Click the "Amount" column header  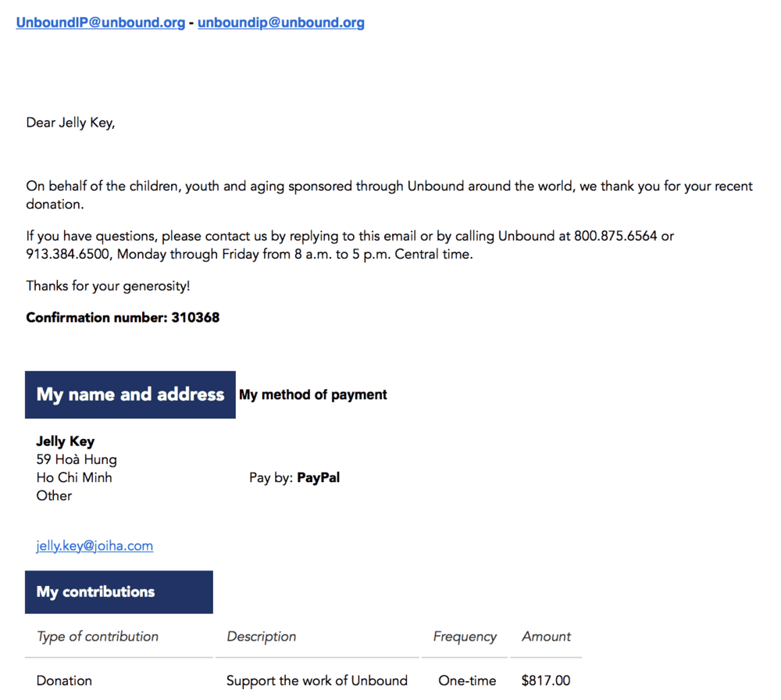(547, 637)
